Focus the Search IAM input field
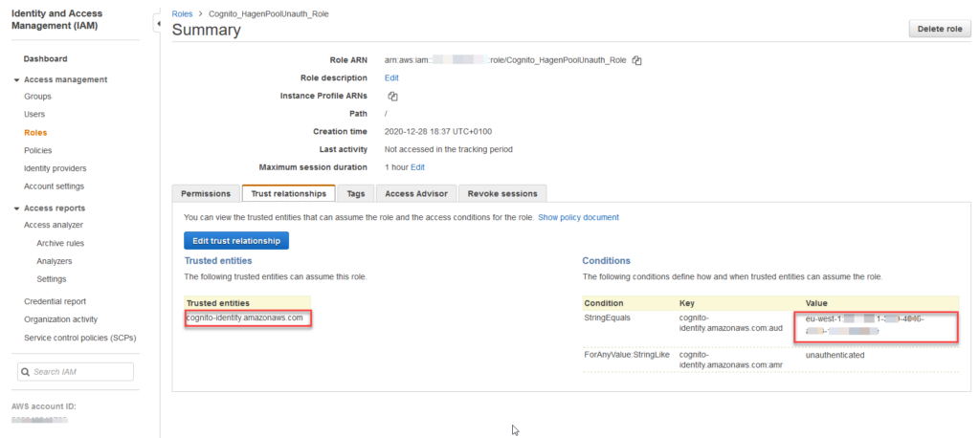980x438 pixels. pyautogui.click(x=81, y=371)
